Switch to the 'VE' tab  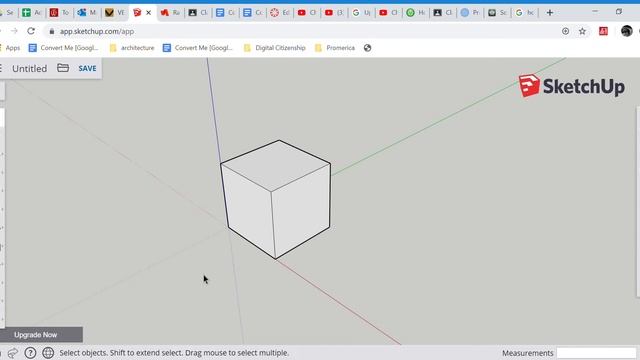click(115, 13)
